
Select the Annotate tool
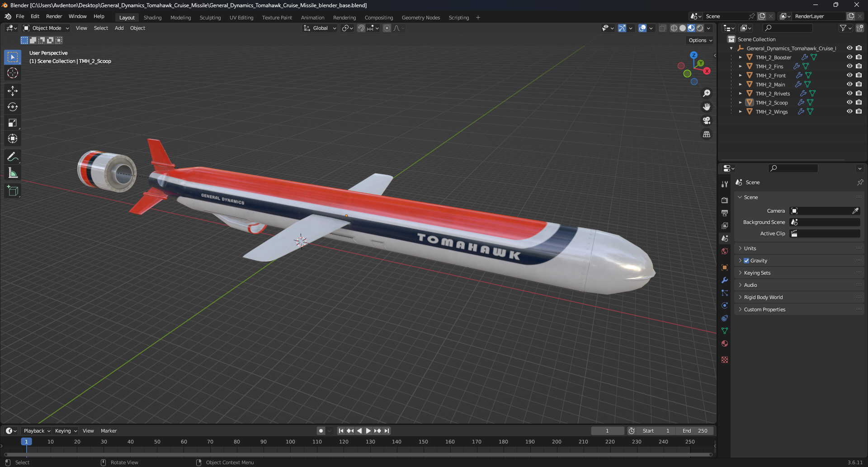[13, 157]
